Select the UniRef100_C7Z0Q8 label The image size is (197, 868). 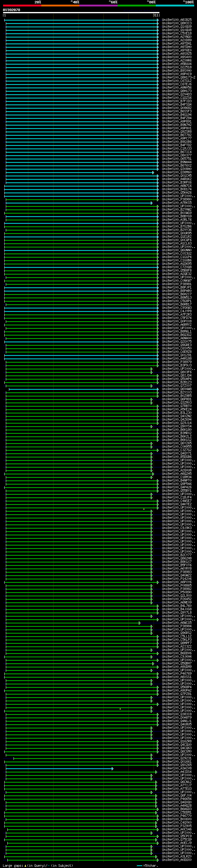point(177,267)
